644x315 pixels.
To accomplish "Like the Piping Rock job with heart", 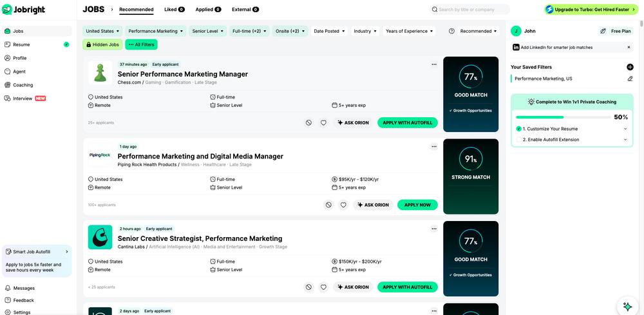I will tap(343, 205).
